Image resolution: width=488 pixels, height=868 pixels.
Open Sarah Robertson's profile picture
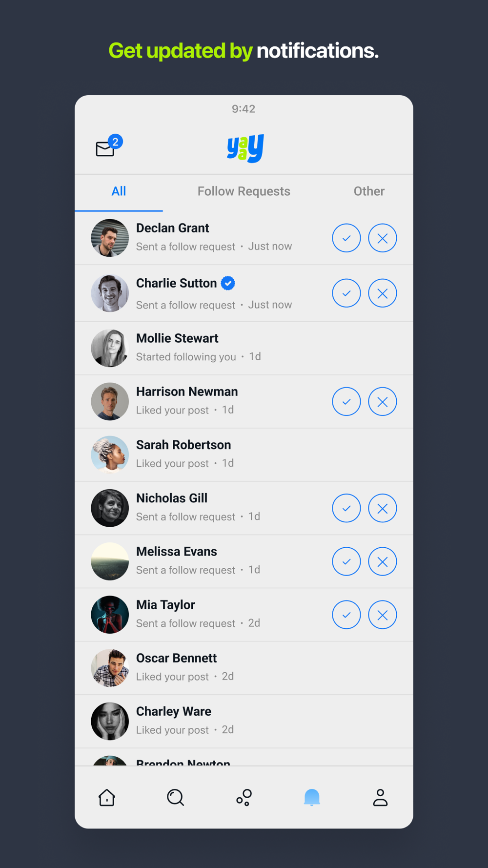tap(110, 455)
